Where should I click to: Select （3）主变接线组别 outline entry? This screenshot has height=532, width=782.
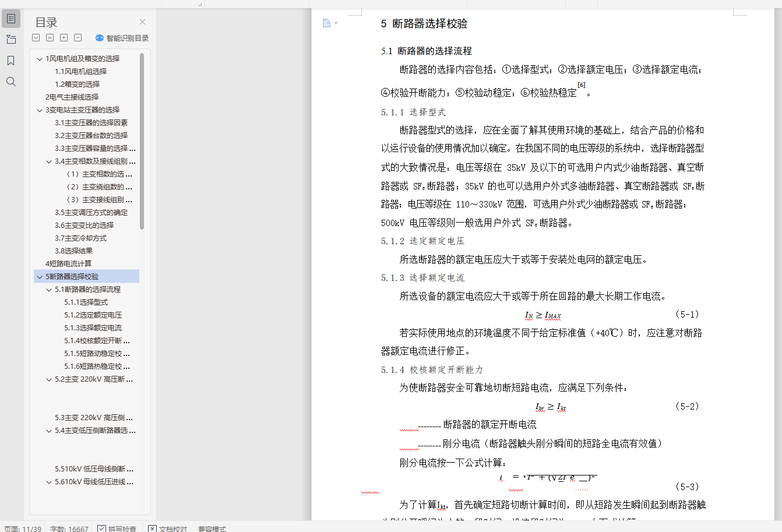[98, 199]
